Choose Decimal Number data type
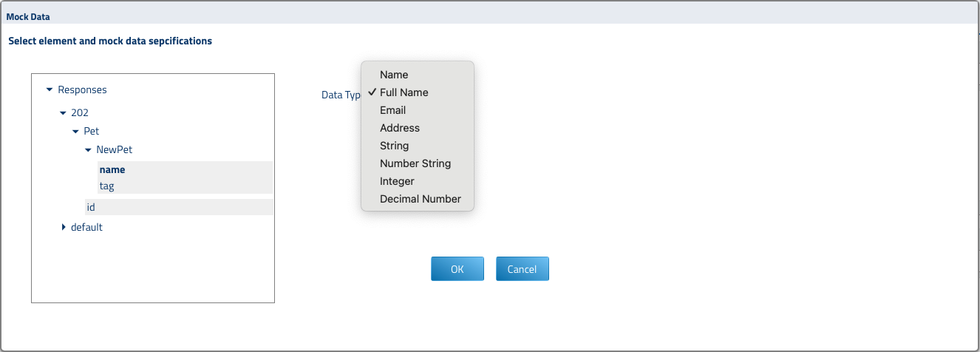Screen dimensions: 980x352 (x=420, y=199)
